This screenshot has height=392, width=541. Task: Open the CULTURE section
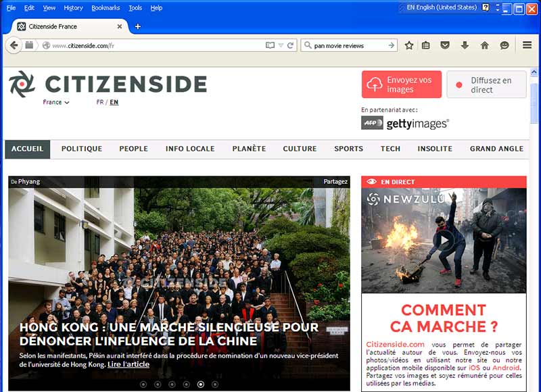coord(300,149)
